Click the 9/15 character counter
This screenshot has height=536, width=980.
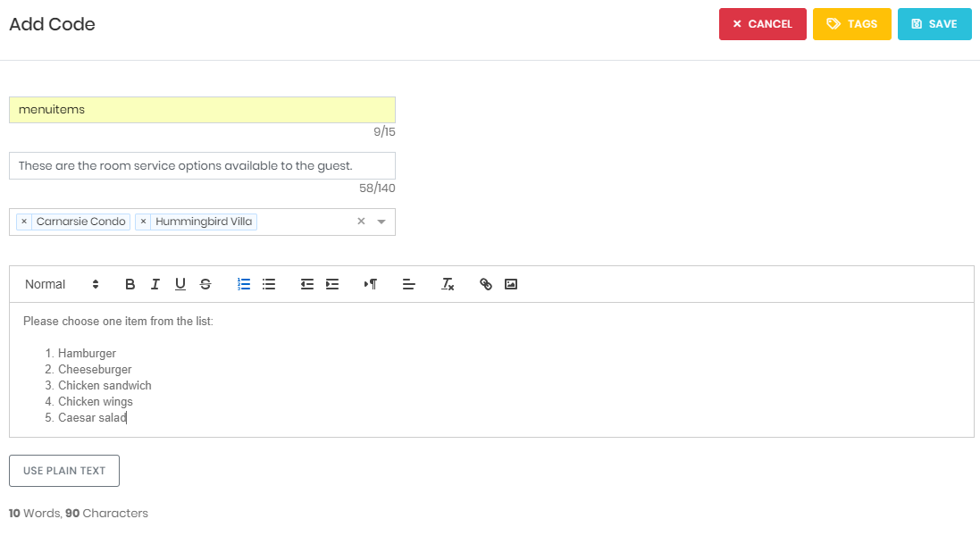point(384,132)
